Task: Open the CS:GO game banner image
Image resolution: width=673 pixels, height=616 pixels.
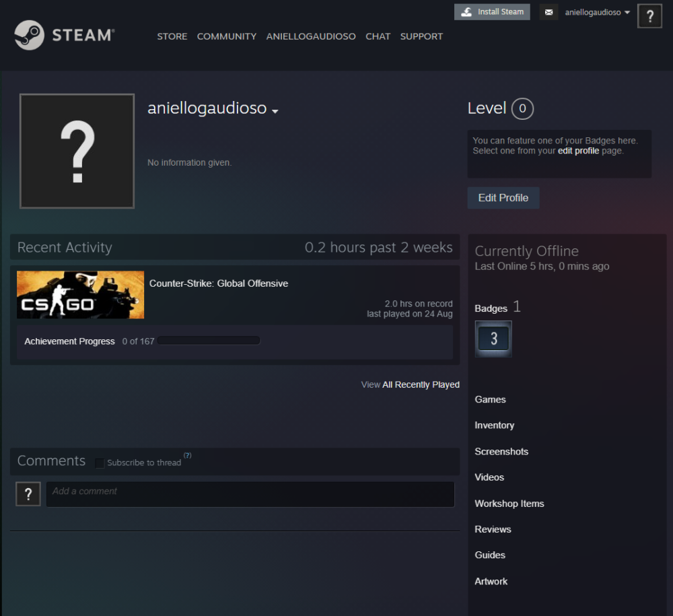Action: (80, 294)
